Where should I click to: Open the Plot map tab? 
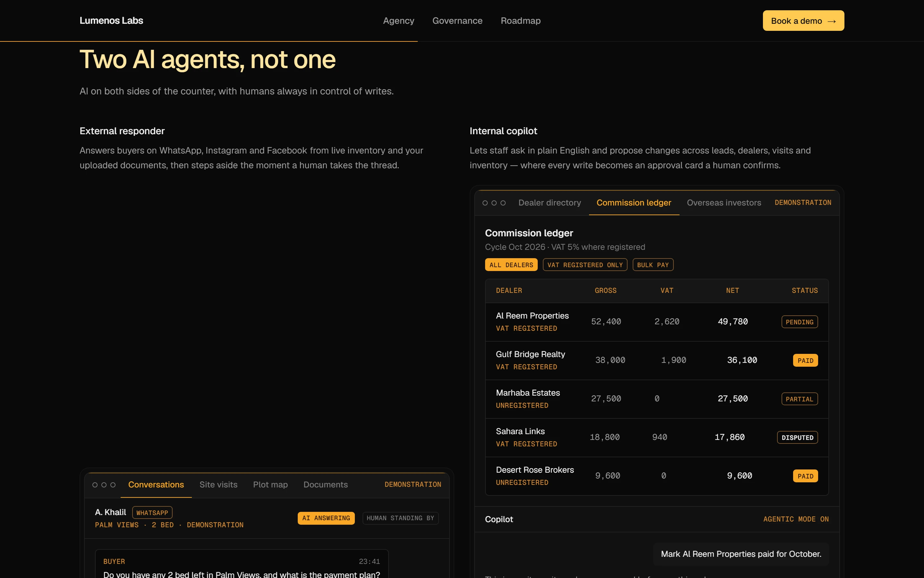(x=270, y=485)
